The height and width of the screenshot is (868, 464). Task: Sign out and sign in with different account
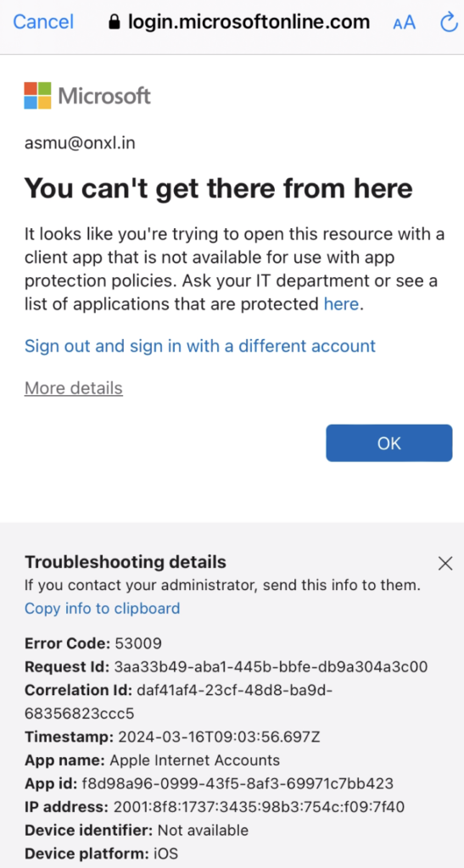pos(200,346)
